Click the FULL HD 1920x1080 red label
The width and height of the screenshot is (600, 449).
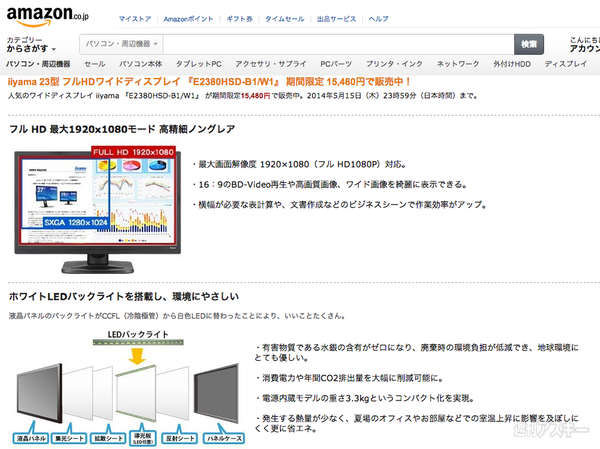click(133, 152)
